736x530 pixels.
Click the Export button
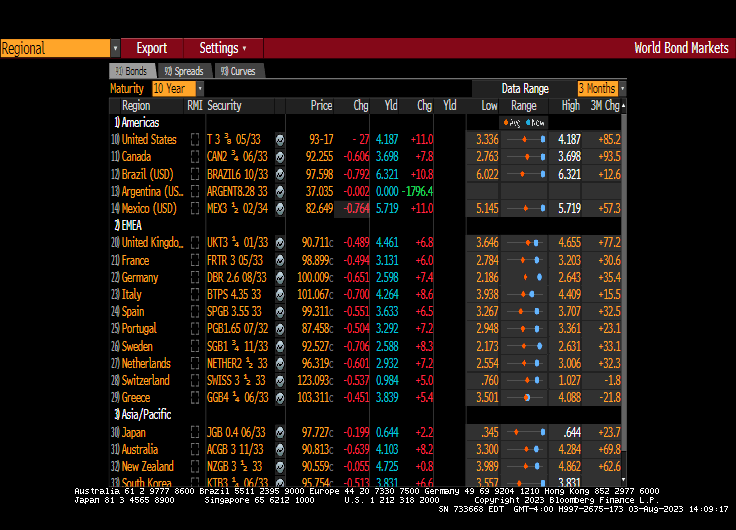pyautogui.click(x=152, y=48)
